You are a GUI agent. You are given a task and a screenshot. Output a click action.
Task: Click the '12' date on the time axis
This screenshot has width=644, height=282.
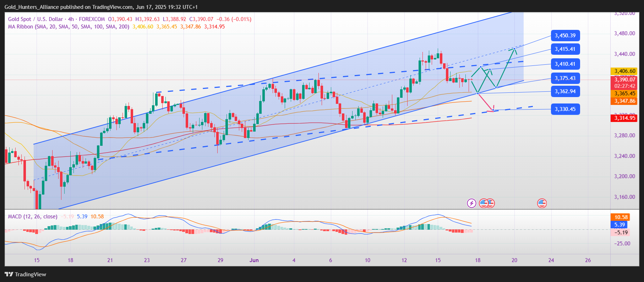tap(404, 260)
